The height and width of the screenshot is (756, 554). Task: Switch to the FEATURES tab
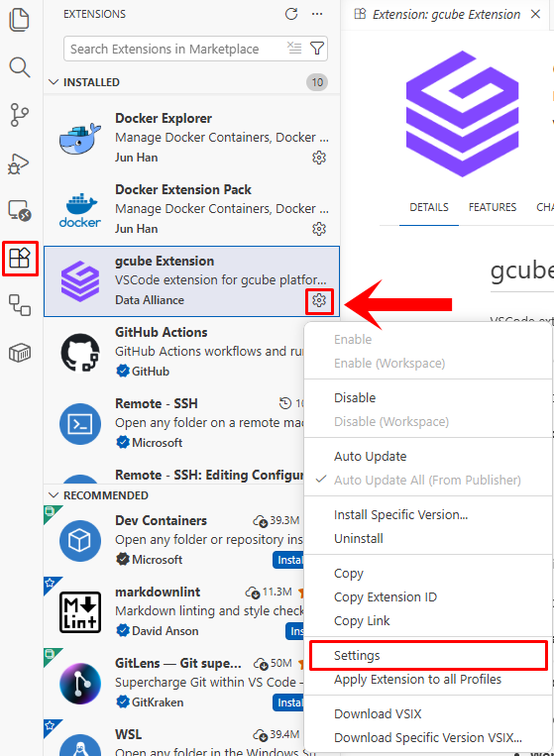493,207
